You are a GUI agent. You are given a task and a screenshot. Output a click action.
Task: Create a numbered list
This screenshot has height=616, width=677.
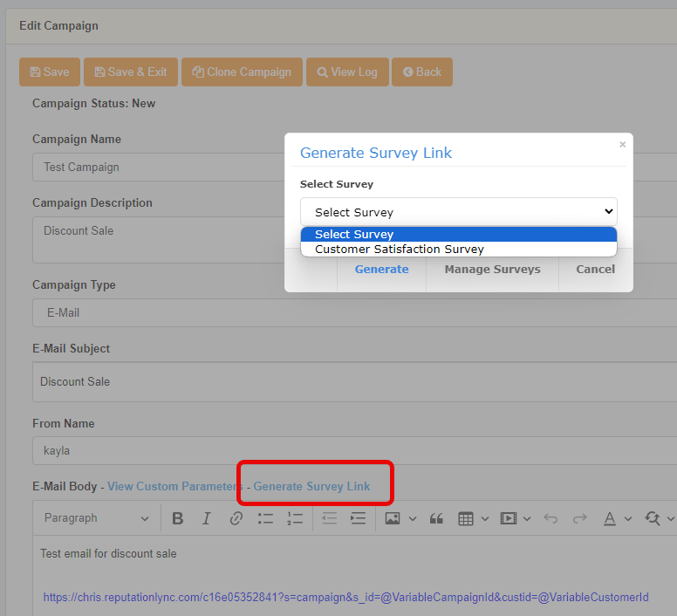295,518
